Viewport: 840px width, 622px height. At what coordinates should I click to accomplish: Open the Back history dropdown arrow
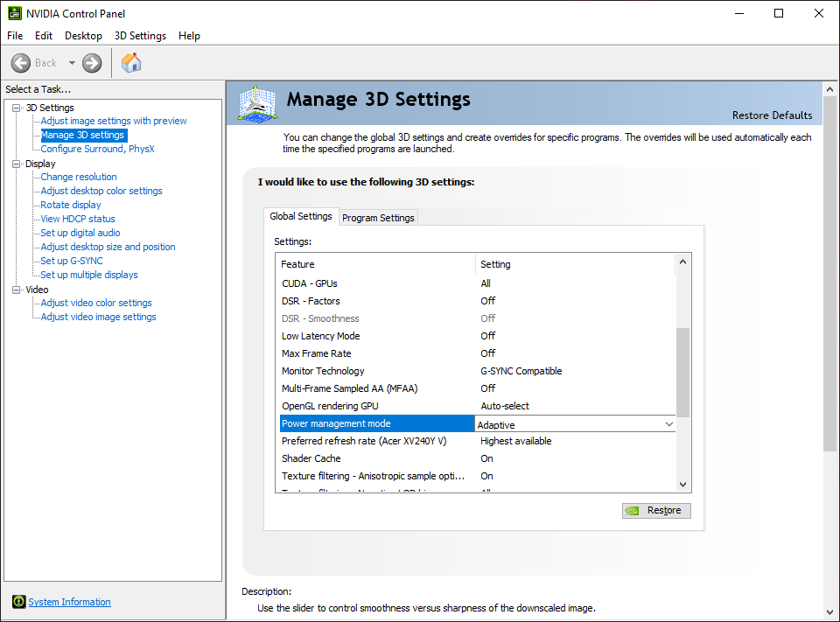pyautogui.click(x=72, y=63)
